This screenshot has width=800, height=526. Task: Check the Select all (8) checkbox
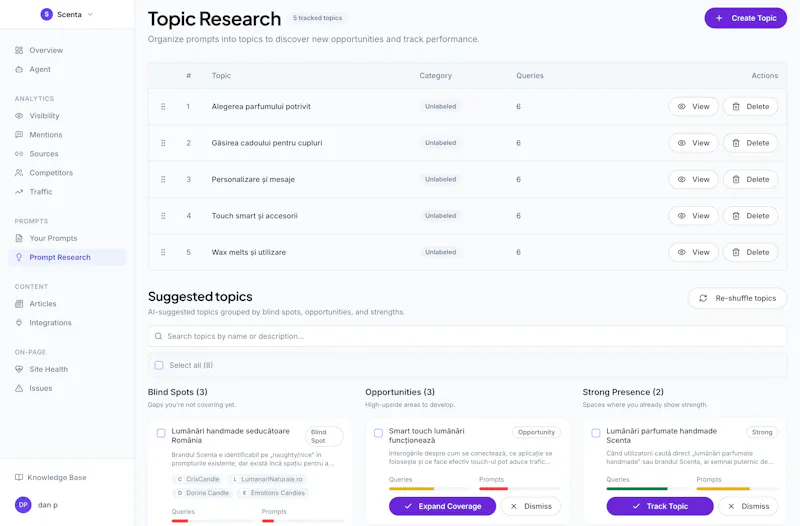point(159,365)
